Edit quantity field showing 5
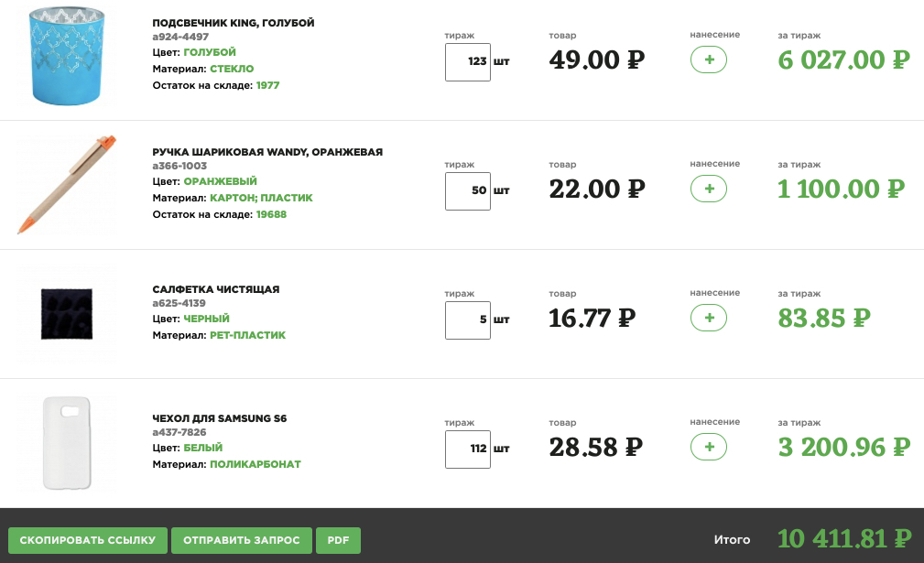 (468, 320)
